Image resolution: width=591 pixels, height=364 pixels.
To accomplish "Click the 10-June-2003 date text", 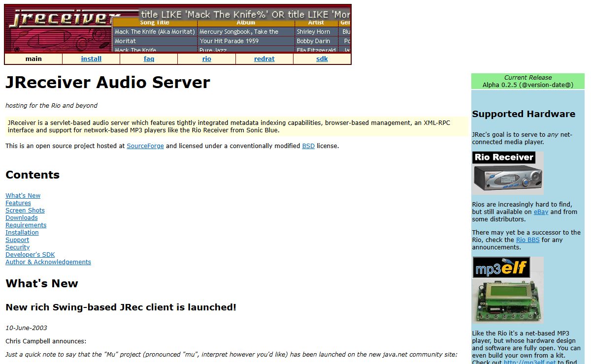I will [x=26, y=328].
